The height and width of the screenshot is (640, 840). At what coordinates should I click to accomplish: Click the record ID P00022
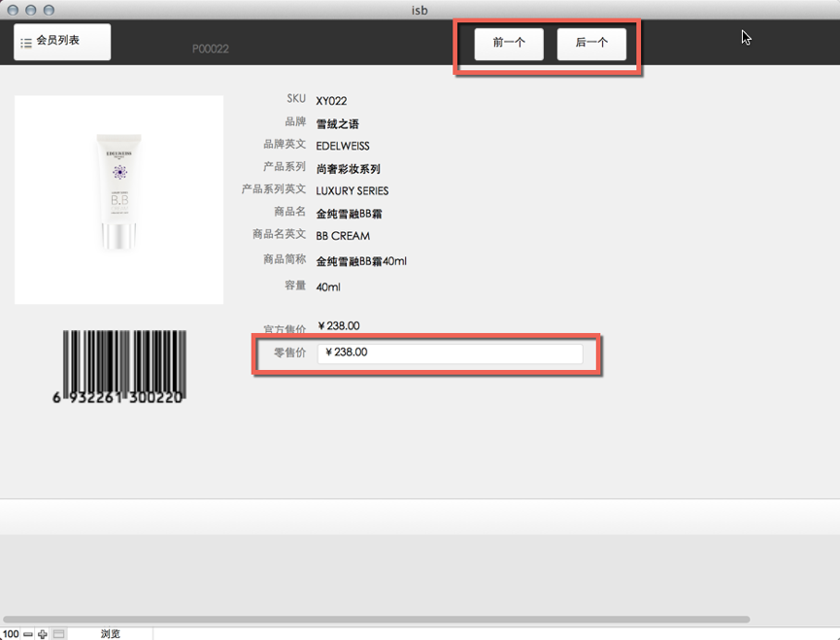point(211,50)
